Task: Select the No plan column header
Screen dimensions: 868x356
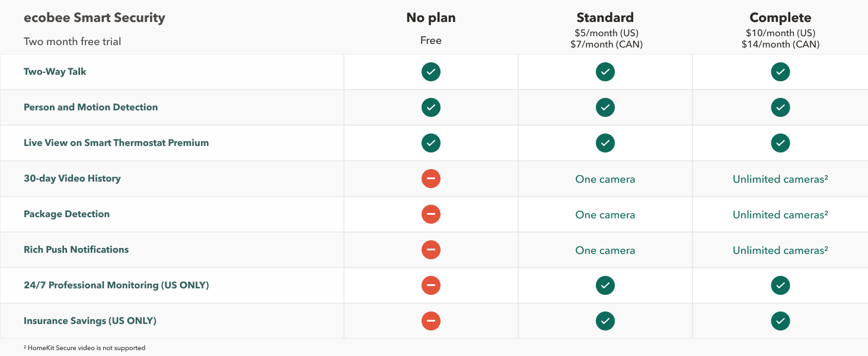Action: pyautogui.click(x=431, y=18)
